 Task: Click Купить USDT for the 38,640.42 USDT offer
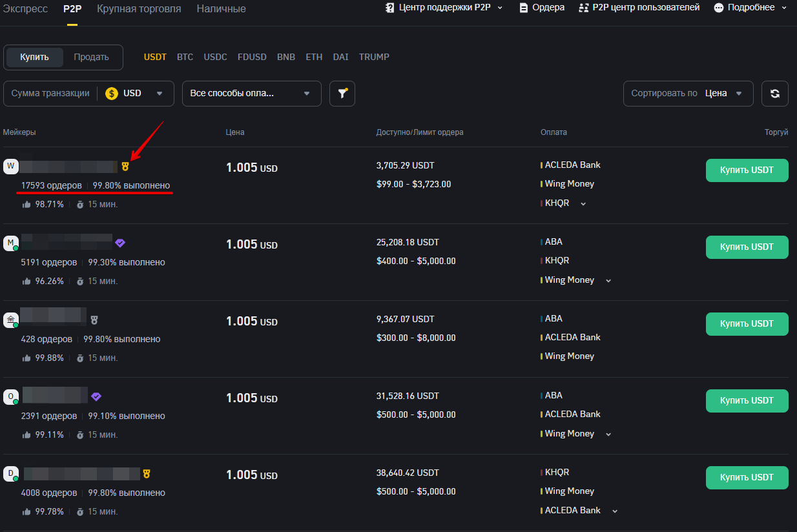(x=747, y=478)
